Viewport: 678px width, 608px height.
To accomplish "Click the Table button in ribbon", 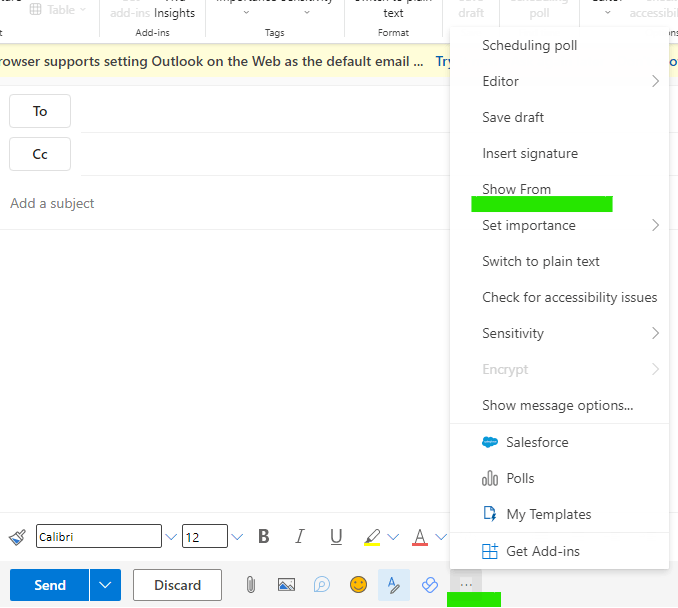I will tap(58, 10).
